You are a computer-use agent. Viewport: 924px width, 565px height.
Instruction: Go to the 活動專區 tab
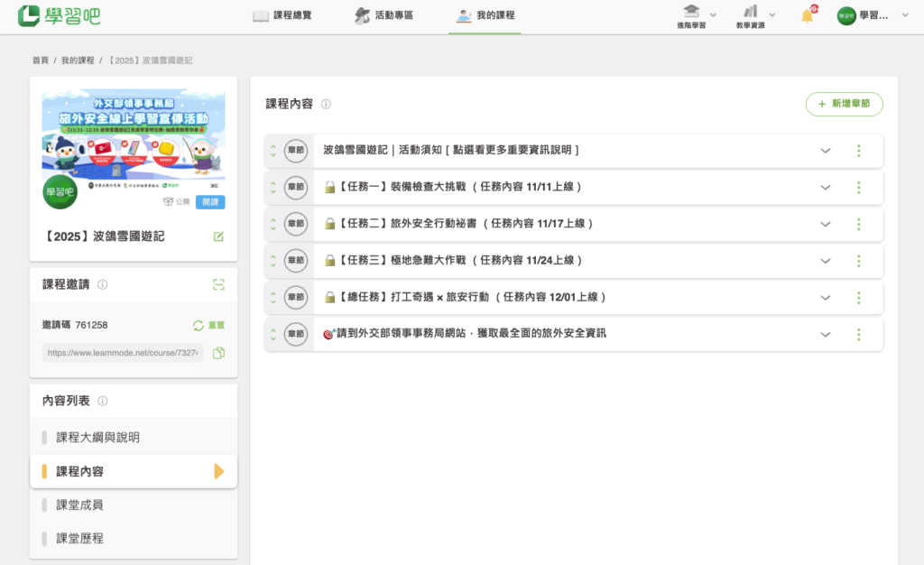coord(383,16)
